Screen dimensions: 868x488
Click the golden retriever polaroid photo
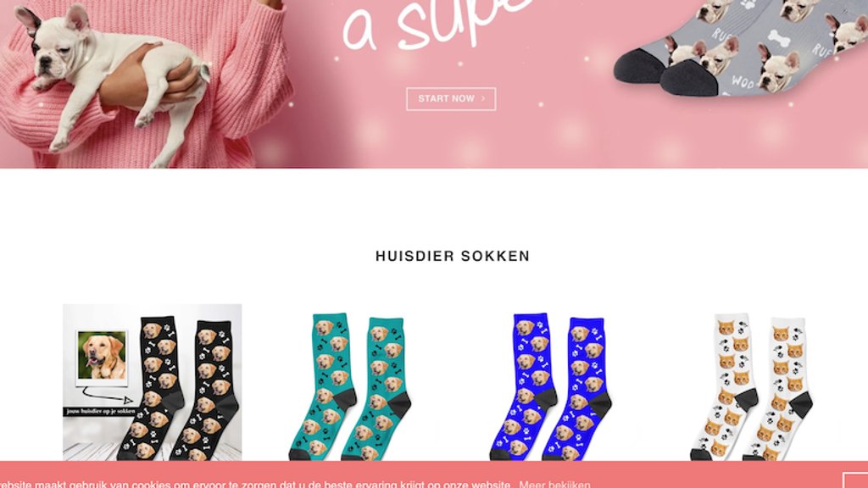tap(102, 357)
